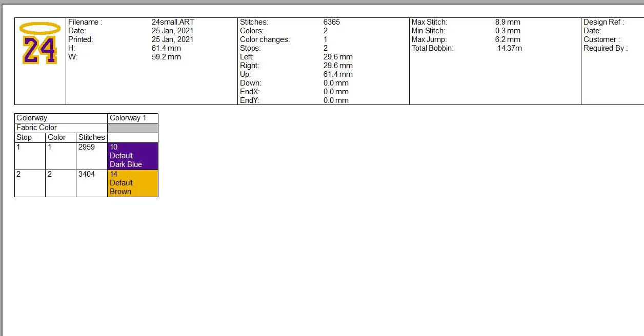Click the grey Fabric Color swatch
Screen dimensions: 644x336
(133, 128)
